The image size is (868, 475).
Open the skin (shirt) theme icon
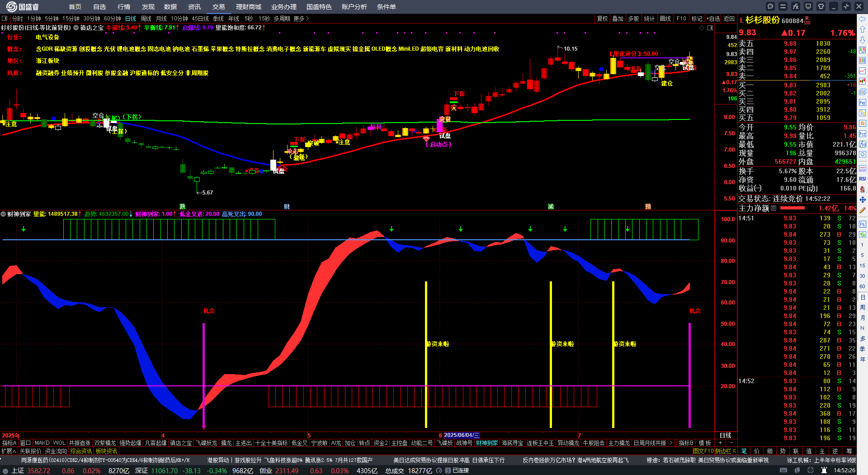point(821,6)
